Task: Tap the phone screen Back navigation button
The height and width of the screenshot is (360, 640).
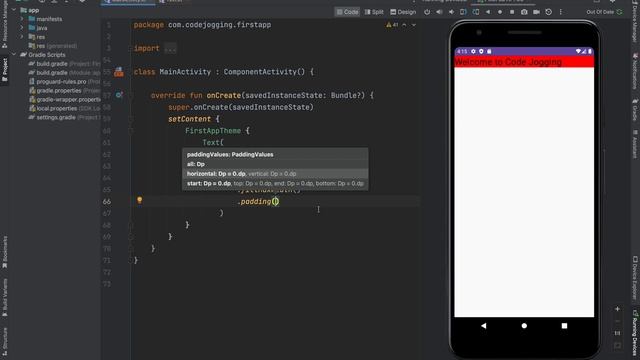Action: pos(484,326)
